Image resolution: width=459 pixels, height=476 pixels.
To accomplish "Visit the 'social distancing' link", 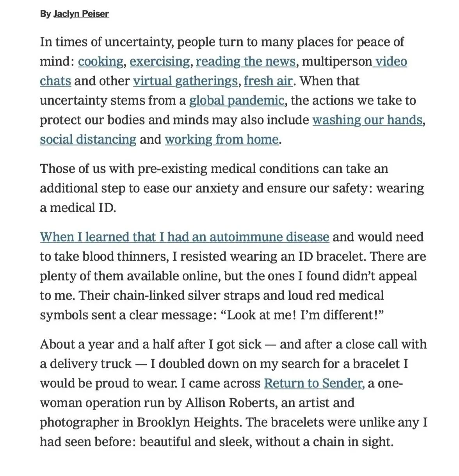I will (88, 140).
